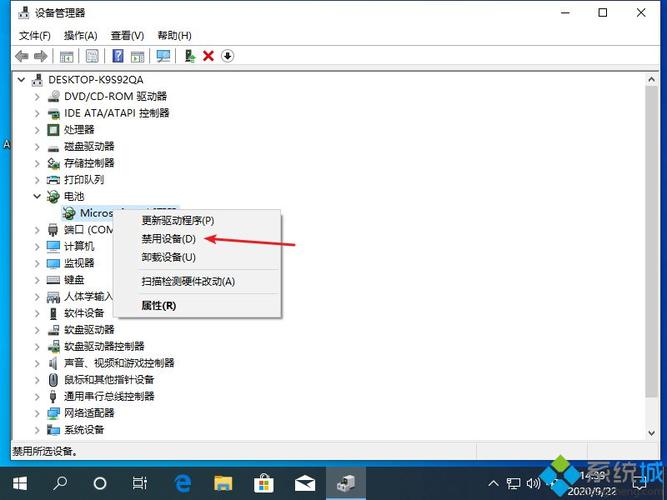
Task: Open the 操作(A) menu
Action: 80,36
